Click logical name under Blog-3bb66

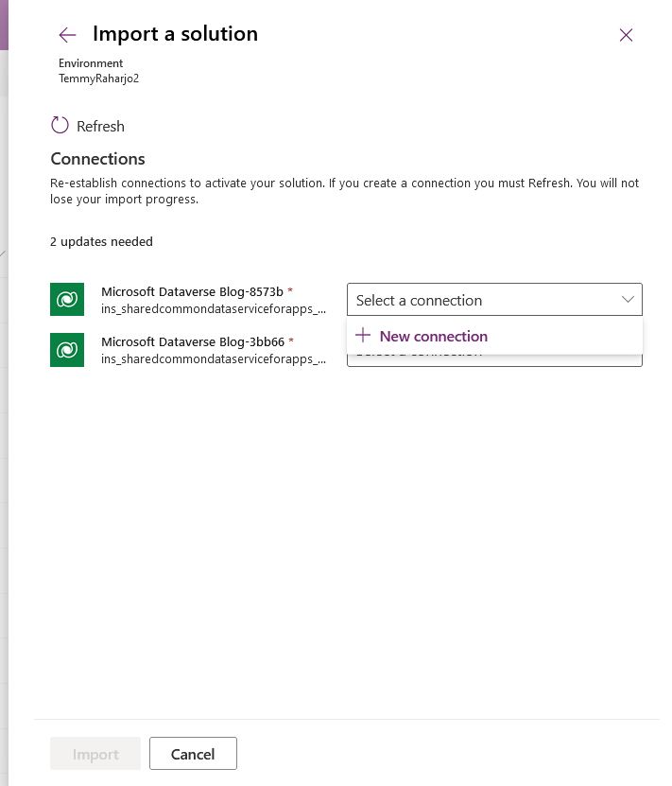[214, 358]
